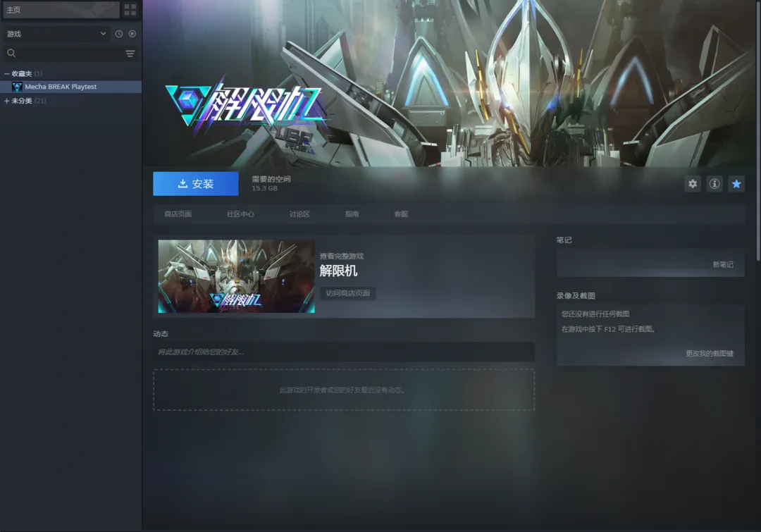
Task: Open game settings gear icon
Action: click(693, 184)
